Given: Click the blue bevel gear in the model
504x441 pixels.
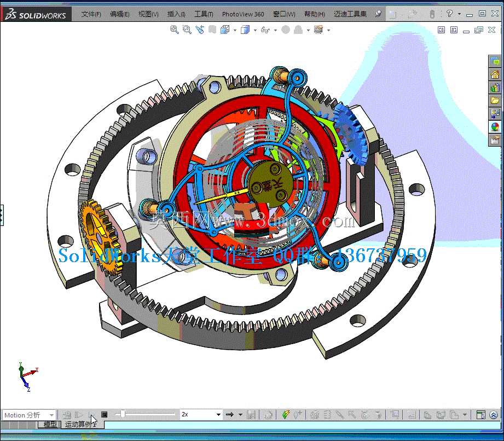Looking at the screenshot, I should coord(350,135).
